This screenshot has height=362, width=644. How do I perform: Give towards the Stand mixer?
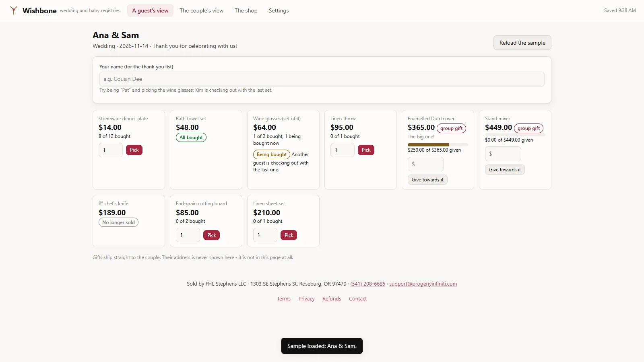[505, 170]
